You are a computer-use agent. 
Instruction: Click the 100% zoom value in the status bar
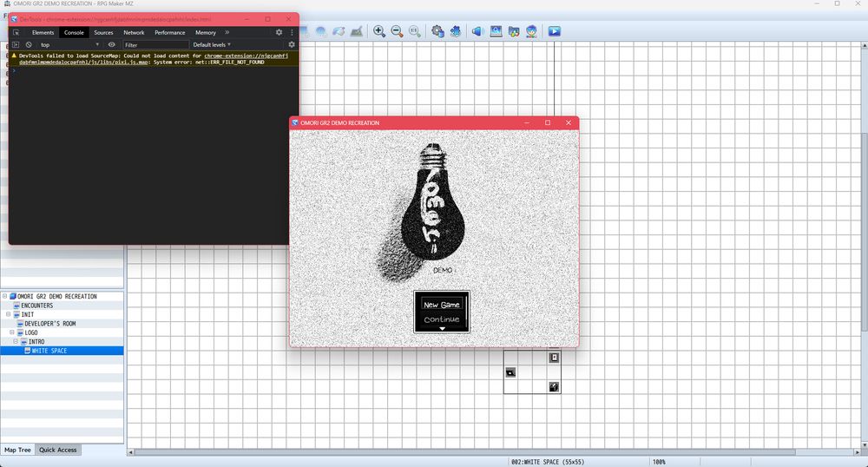[x=659, y=462]
